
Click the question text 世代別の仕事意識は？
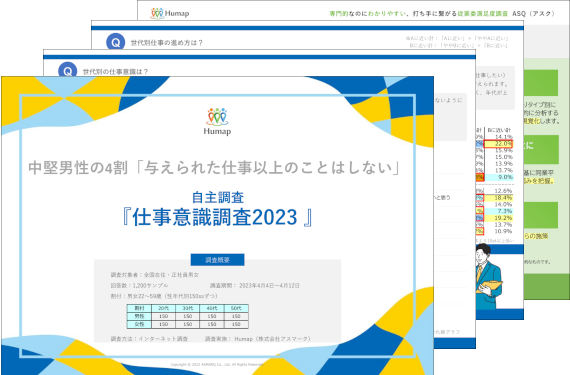click(115, 72)
